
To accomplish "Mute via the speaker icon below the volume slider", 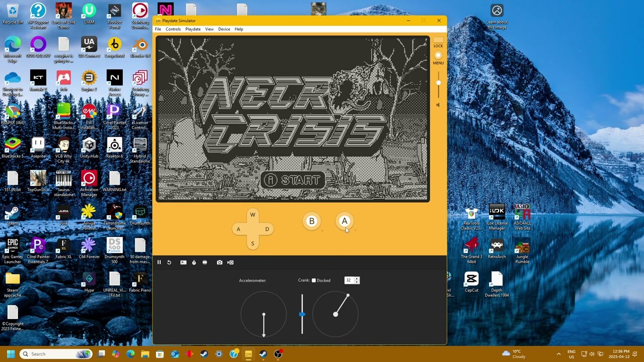I will click(438, 105).
